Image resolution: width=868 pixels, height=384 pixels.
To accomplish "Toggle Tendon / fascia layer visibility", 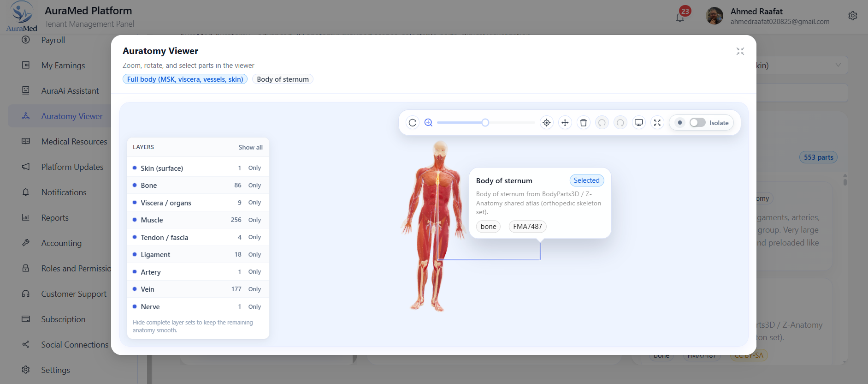I will 135,237.
